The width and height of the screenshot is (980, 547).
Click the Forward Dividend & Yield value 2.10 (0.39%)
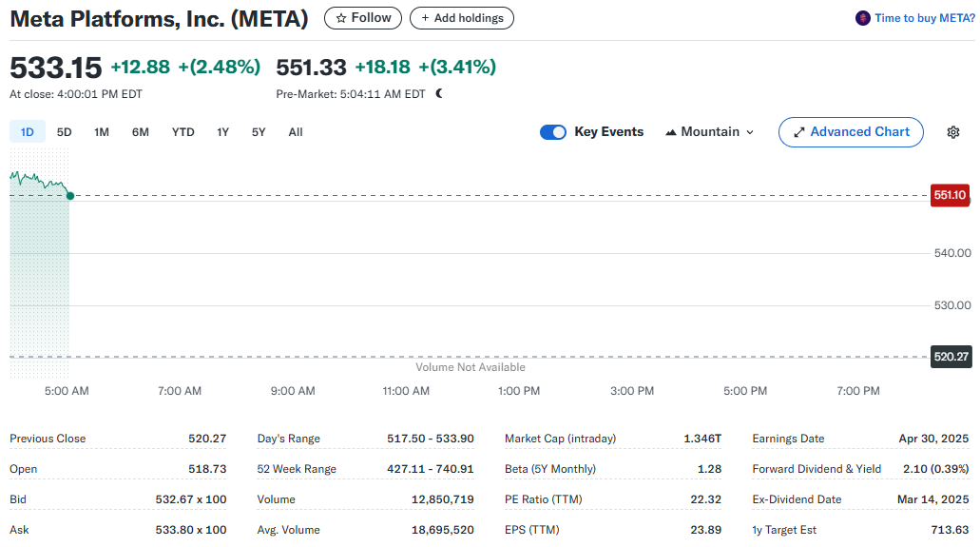tap(936, 469)
